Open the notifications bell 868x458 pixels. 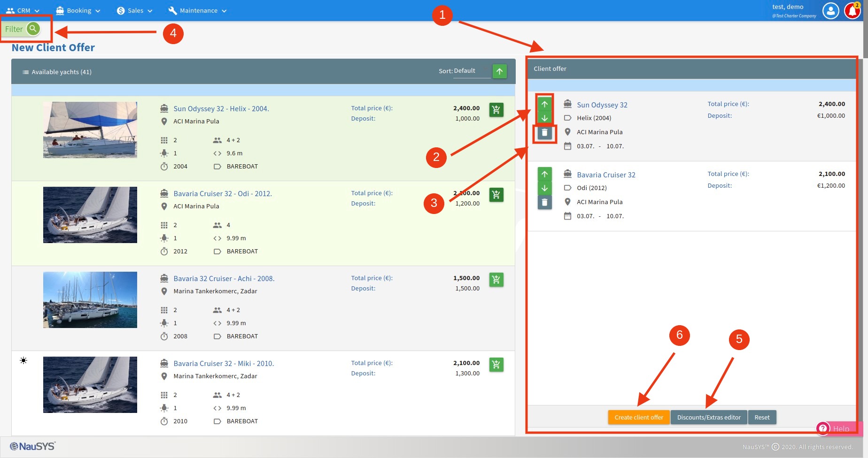[852, 11]
